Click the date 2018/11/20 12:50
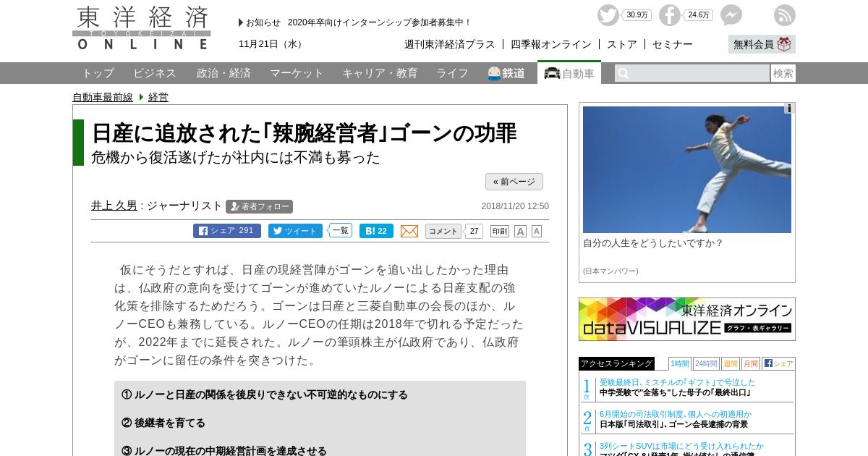Viewport: 868px width, 456px height. 515,206
